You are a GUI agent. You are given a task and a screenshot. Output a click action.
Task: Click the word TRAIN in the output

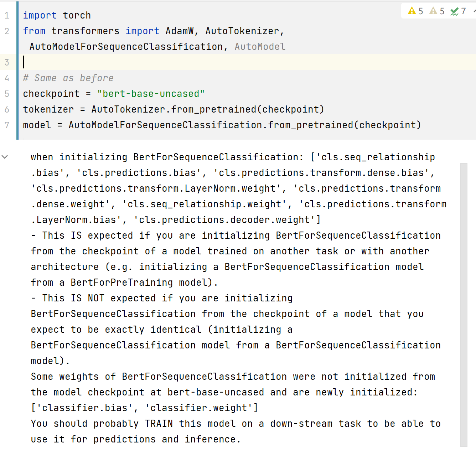click(159, 424)
